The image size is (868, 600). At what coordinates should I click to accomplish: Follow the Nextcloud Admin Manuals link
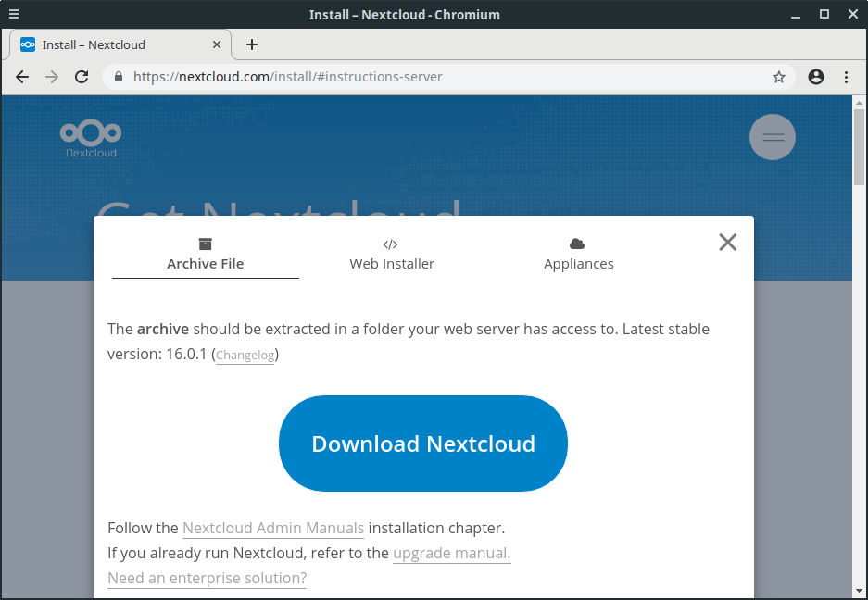coord(273,528)
